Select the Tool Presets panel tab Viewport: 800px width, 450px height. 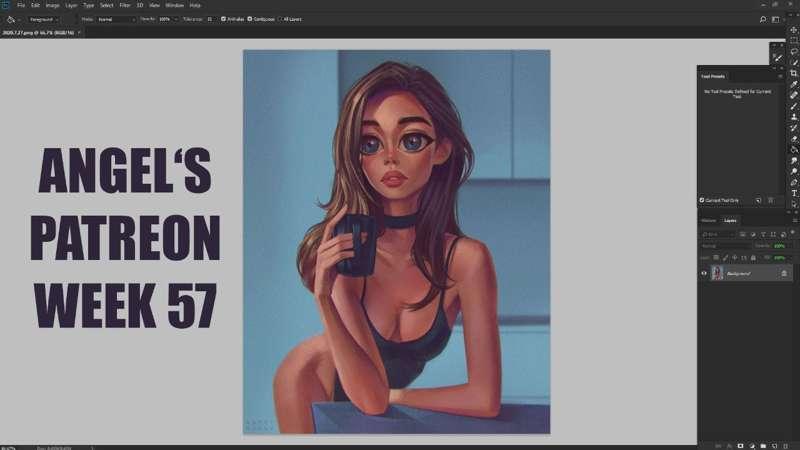[713, 77]
